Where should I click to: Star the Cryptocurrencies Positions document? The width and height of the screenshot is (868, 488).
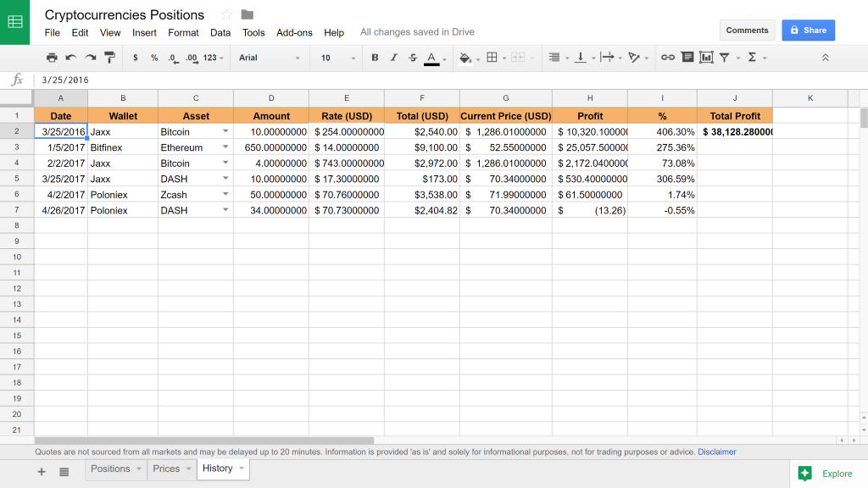(226, 15)
